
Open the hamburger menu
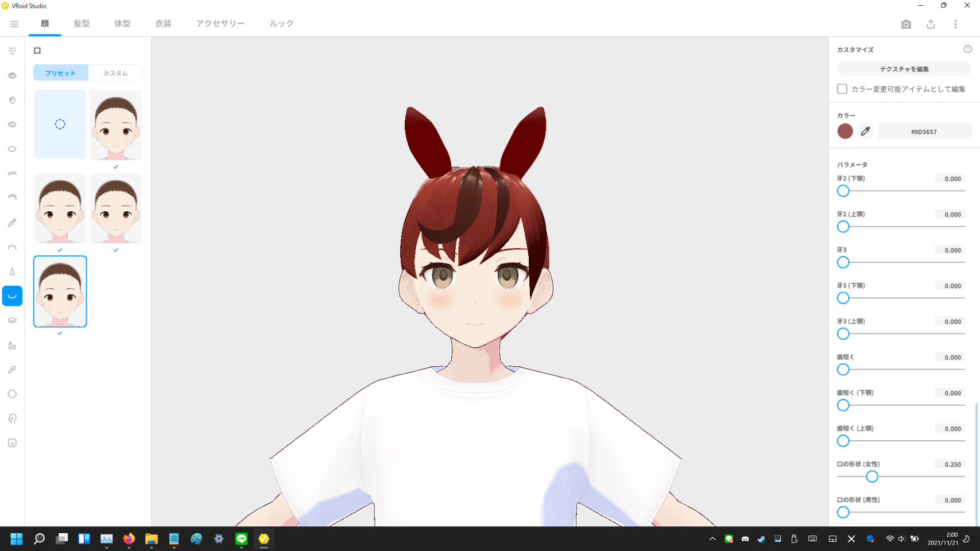pyautogui.click(x=14, y=24)
